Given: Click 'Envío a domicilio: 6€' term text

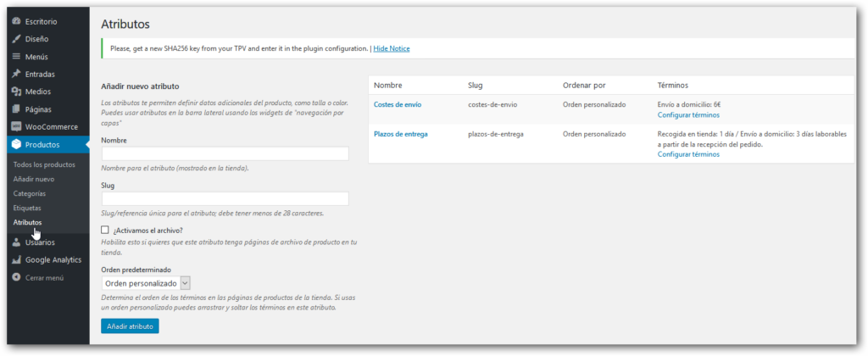Looking at the screenshot, I should [x=688, y=104].
